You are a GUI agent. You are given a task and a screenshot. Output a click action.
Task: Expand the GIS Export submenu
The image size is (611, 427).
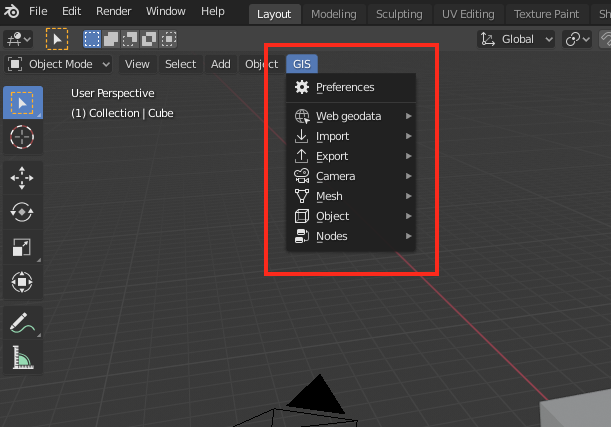click(x=351, y=156)
